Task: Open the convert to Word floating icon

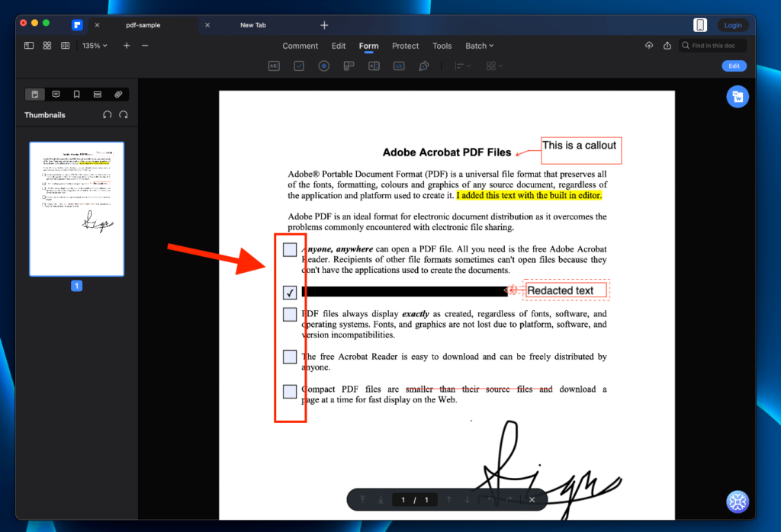Action: tap(738, 97)
